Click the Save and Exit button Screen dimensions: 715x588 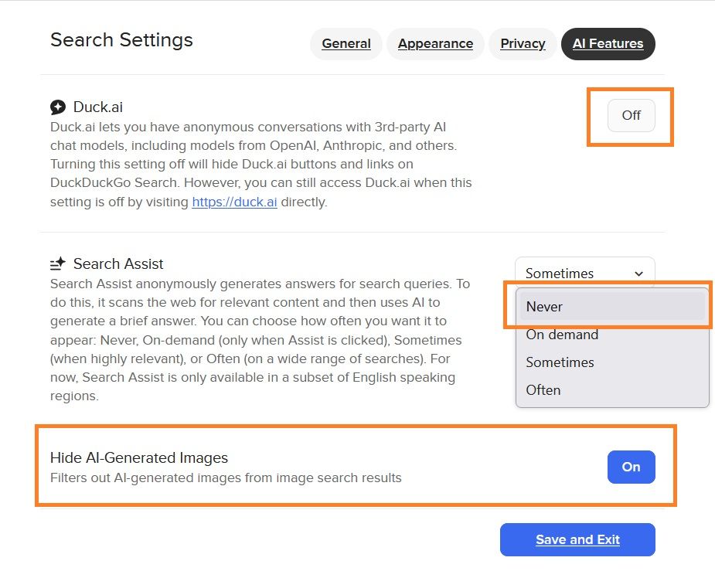(x=577, y=539)
